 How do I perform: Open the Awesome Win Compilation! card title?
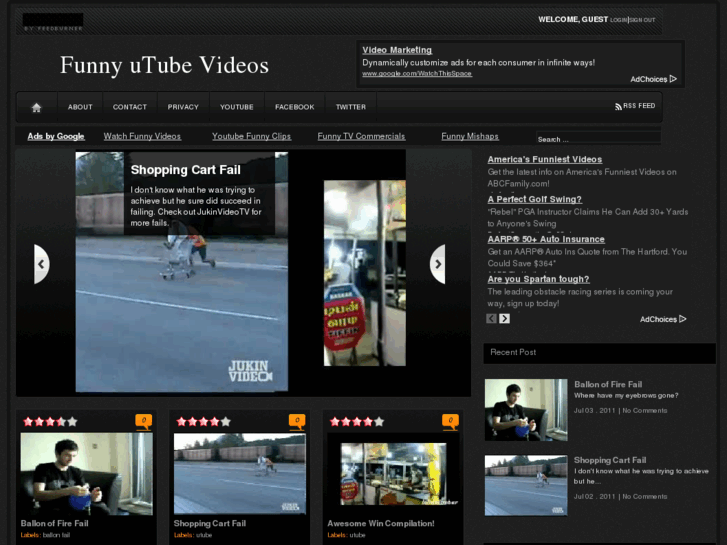(381, 523)
